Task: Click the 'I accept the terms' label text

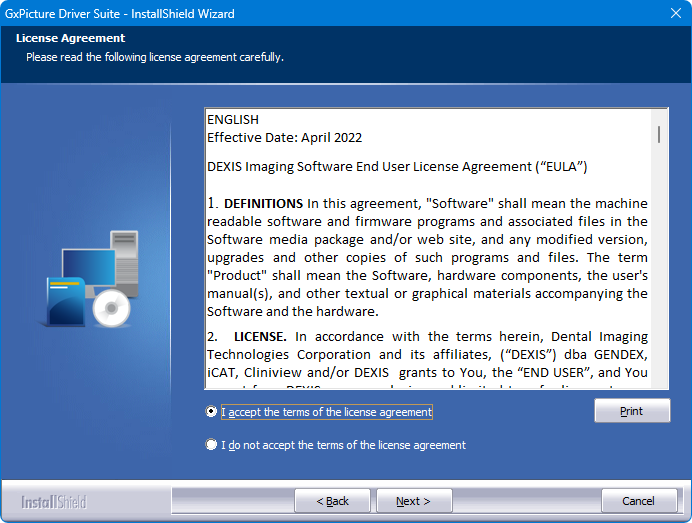Action: coord(327,412)
